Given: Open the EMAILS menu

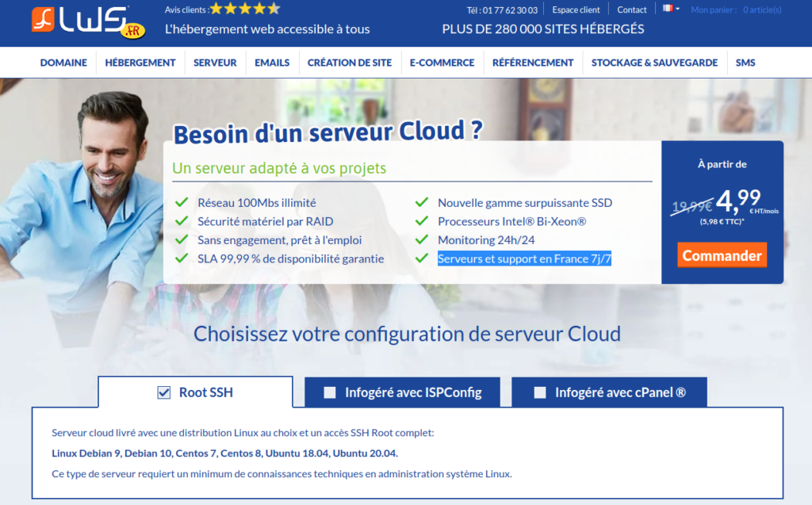Looking at the screenshot, I should 272,63.
